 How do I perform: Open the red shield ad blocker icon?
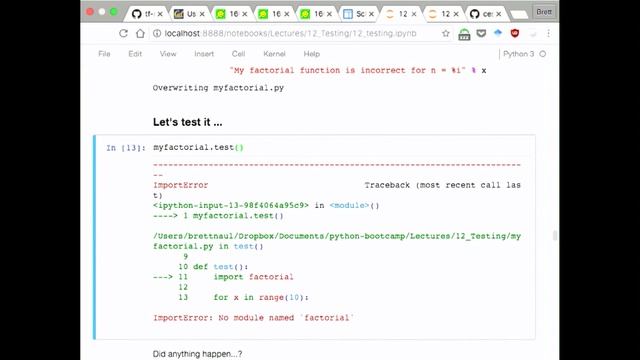(515, 33)
